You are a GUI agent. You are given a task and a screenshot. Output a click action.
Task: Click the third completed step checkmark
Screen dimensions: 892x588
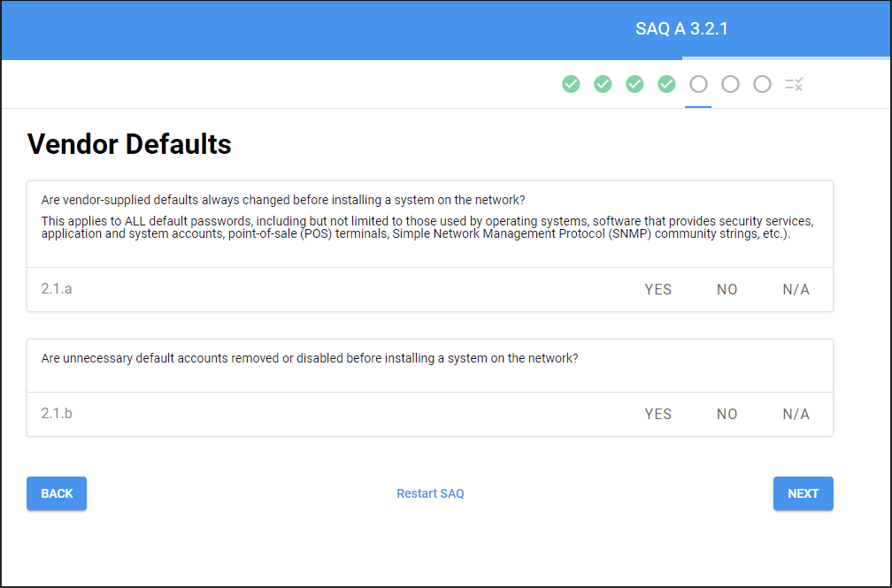click(634, 84)
